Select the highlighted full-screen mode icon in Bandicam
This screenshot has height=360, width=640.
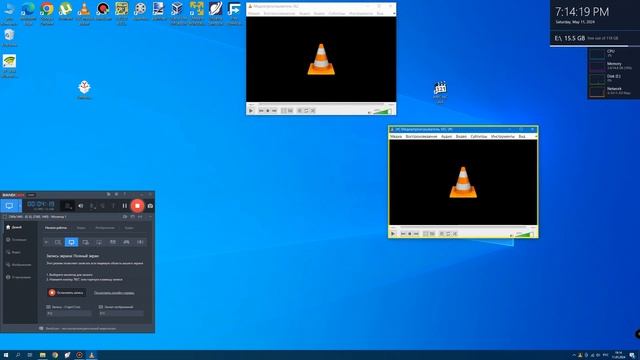point(71,242)
